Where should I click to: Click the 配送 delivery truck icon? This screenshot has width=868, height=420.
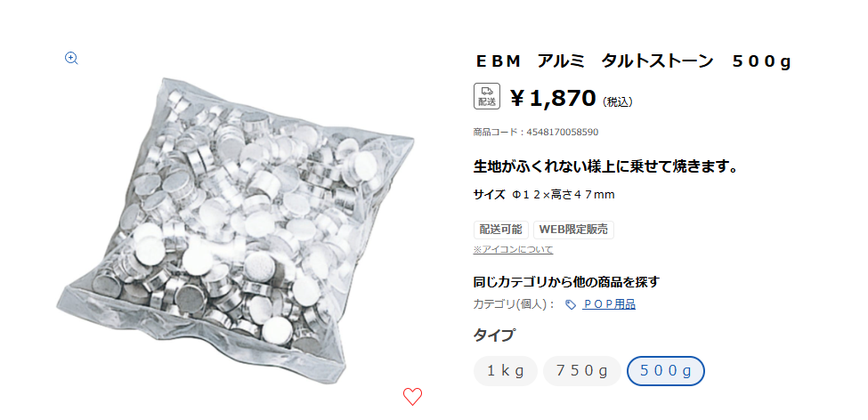coord(487,96)
